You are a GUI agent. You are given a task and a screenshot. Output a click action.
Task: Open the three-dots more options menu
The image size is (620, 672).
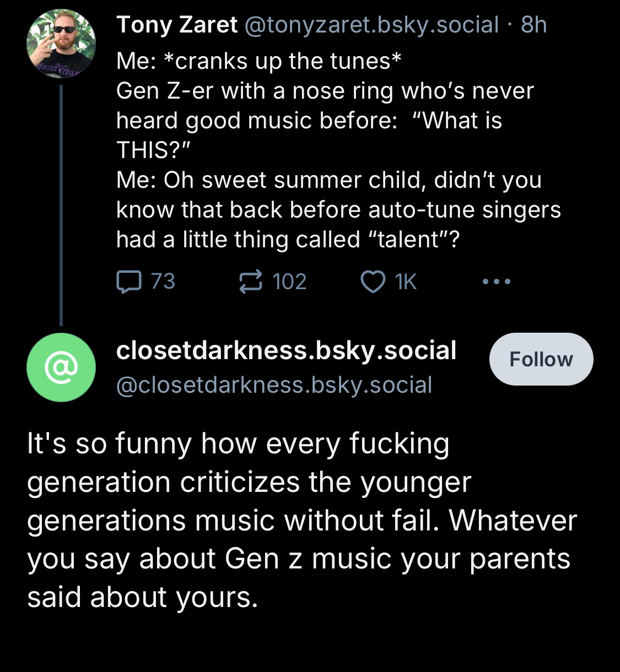click(x=496, y=282)
